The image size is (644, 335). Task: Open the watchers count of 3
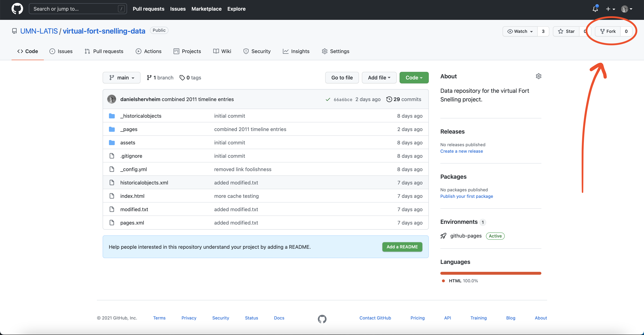[543, 31]
